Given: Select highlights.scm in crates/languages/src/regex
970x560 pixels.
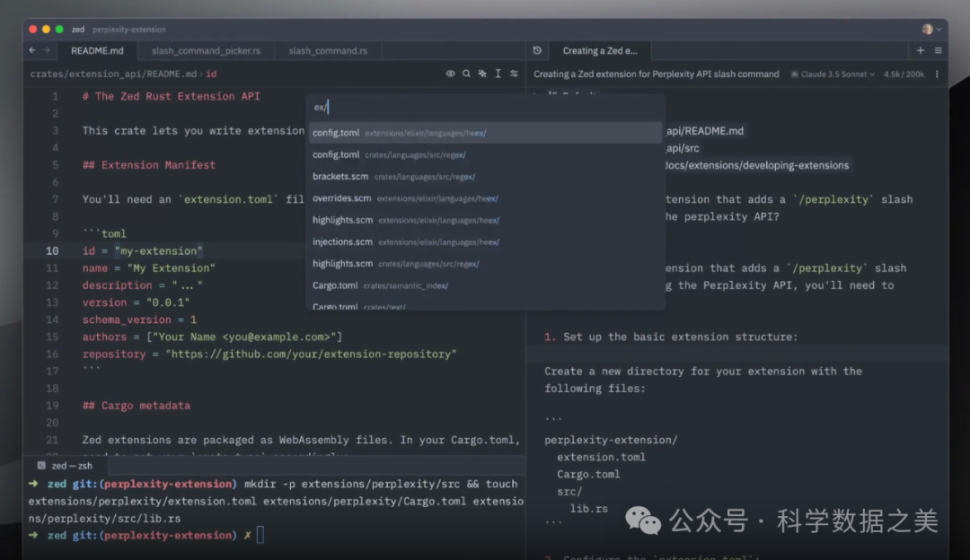Looking at the screenshot, I should 486,263.
